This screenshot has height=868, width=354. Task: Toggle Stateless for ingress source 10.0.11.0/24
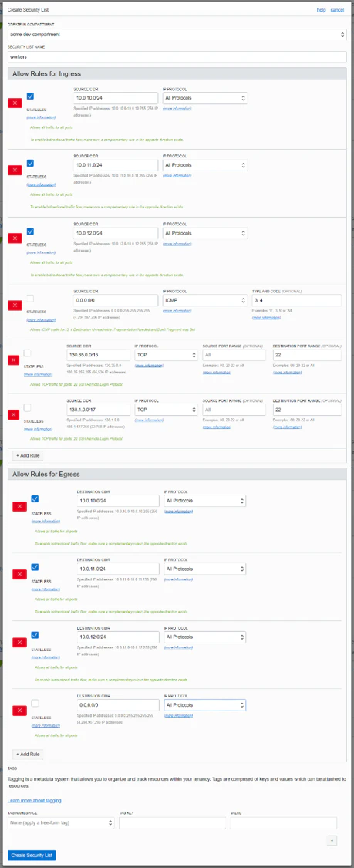pos(30,164)
